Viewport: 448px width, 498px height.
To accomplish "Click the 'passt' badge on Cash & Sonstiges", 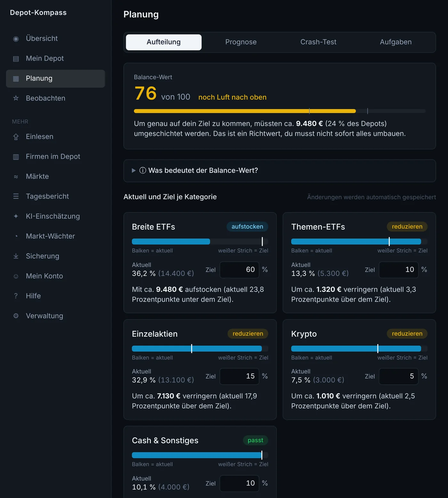I will click(x=255, y=440).
